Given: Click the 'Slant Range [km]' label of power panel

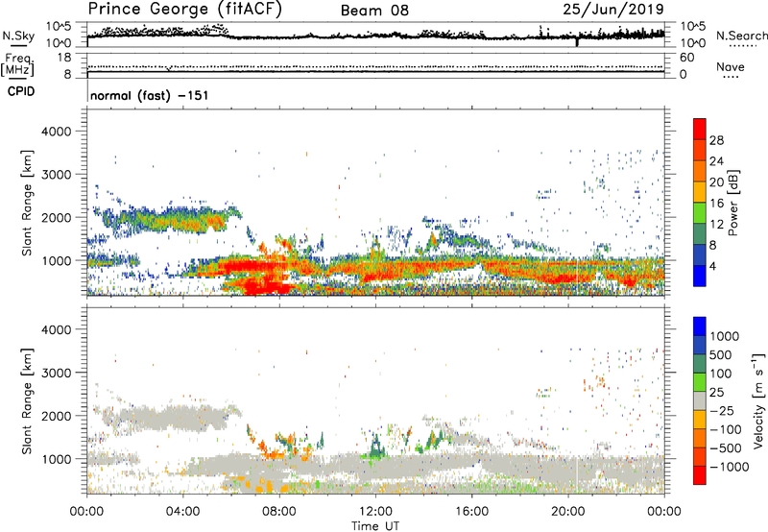Looking at the screenshot, I should coord(27,203).
